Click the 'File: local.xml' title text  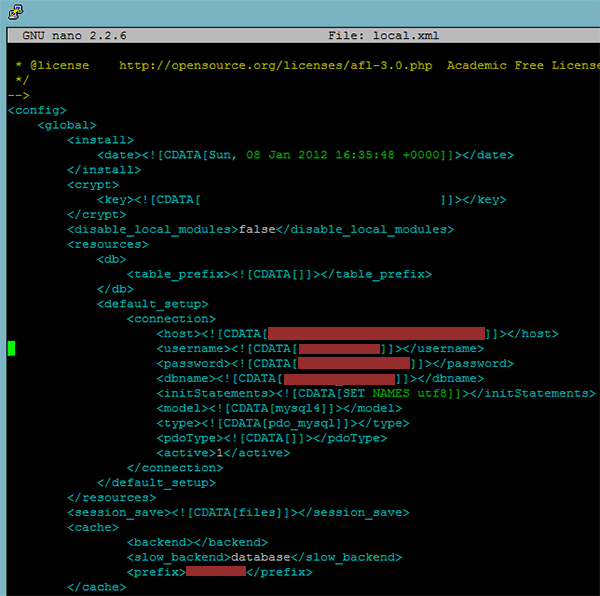point(383,36)
